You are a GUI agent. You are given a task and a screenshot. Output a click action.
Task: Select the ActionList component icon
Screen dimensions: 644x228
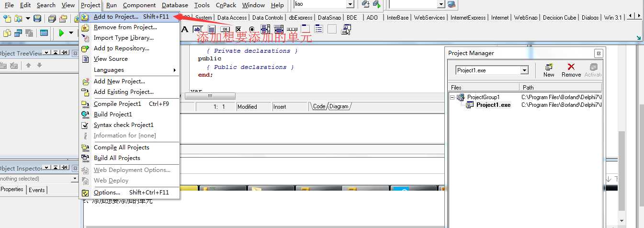[x=346, y=30]
